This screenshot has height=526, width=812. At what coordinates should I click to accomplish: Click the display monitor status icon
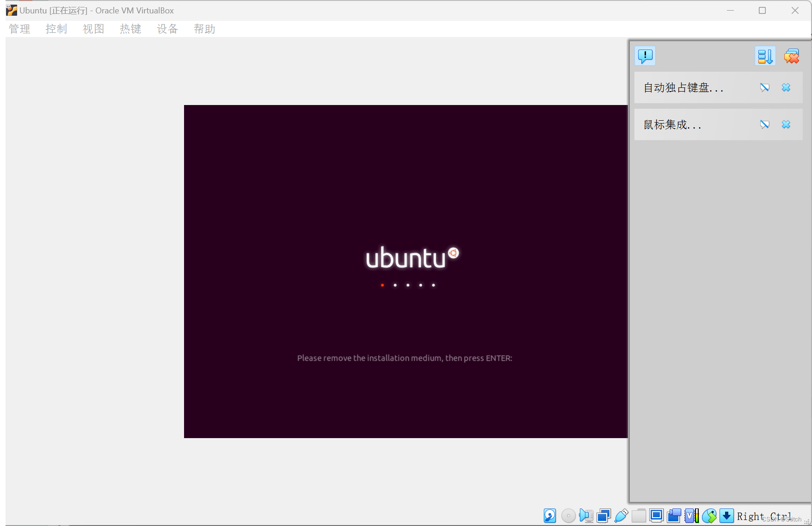point(656,515)
